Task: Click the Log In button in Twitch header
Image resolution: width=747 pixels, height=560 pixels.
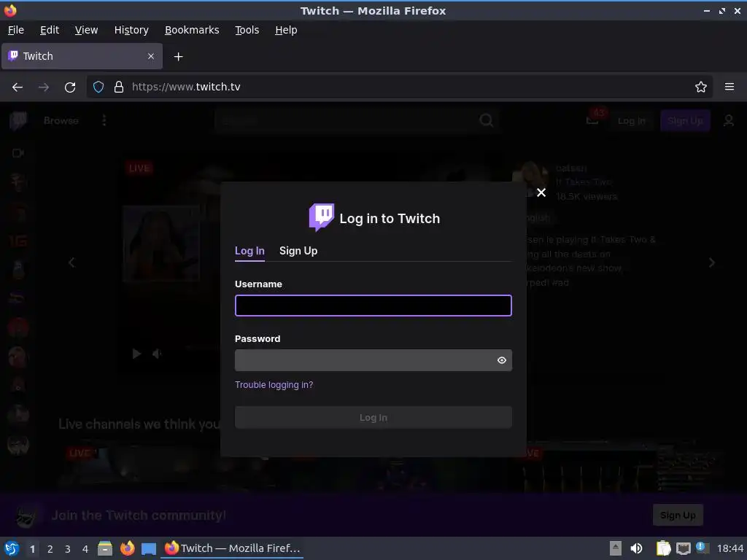Action: click(631, 121)
